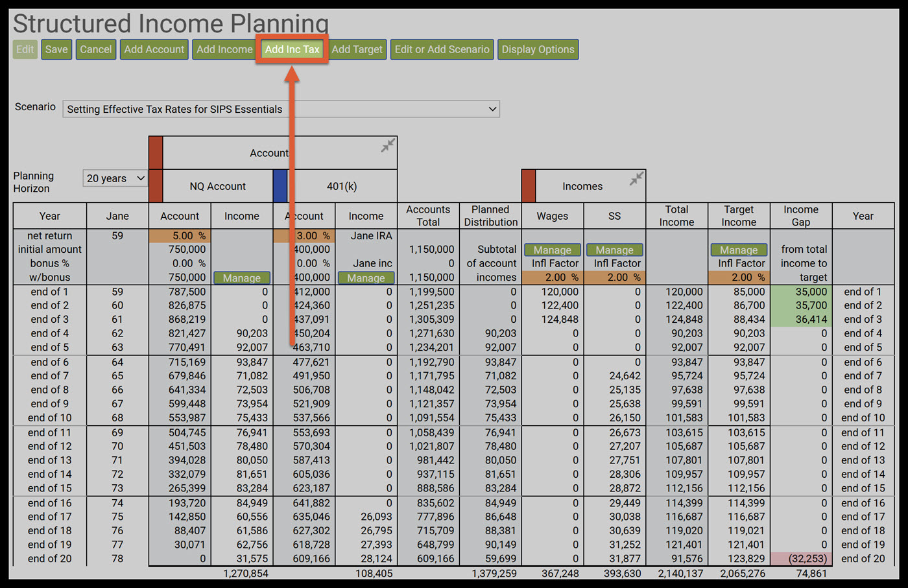Edit the 401(k) 3.00 % net return
This screenshot has height=588, width=908.
[x=304, y=236]
